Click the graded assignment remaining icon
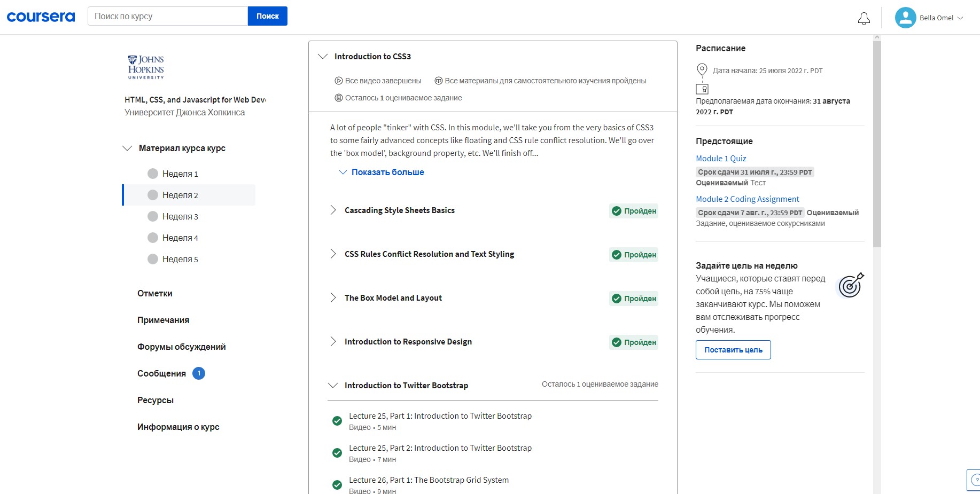 tap(338, 98)
